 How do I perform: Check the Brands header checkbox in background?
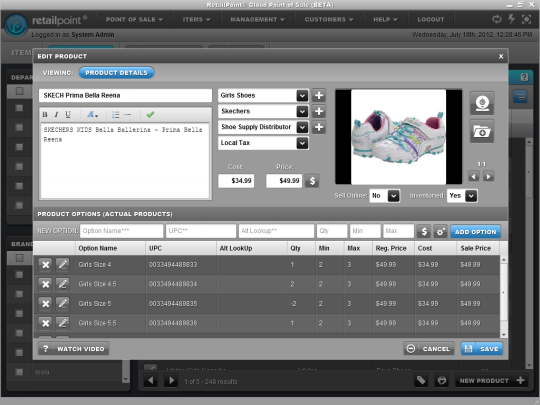20,258
